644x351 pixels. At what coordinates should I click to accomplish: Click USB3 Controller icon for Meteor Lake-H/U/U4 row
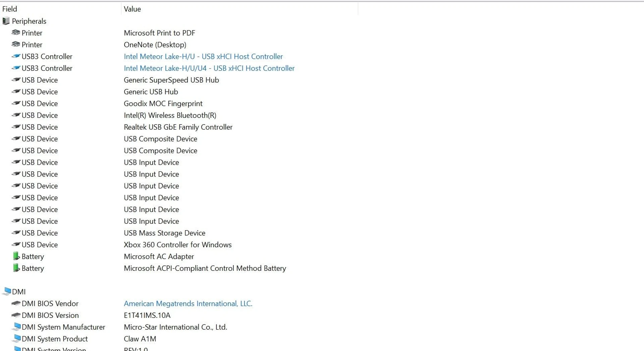[16, 68]
